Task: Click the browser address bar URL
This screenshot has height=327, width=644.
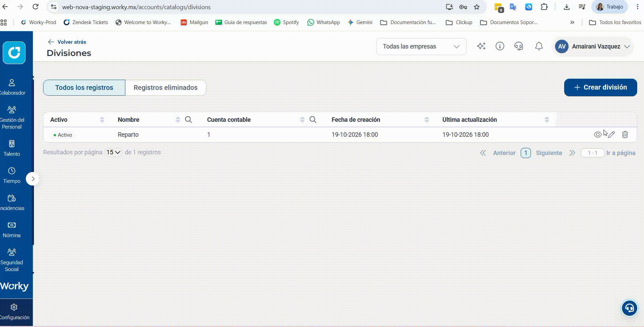Action: (137, 7)
